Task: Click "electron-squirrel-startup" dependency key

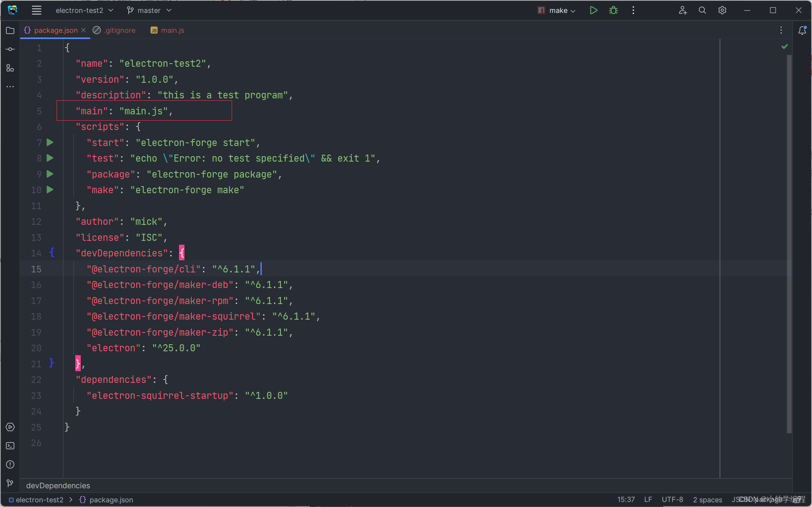Action: (x=160, y=396)
